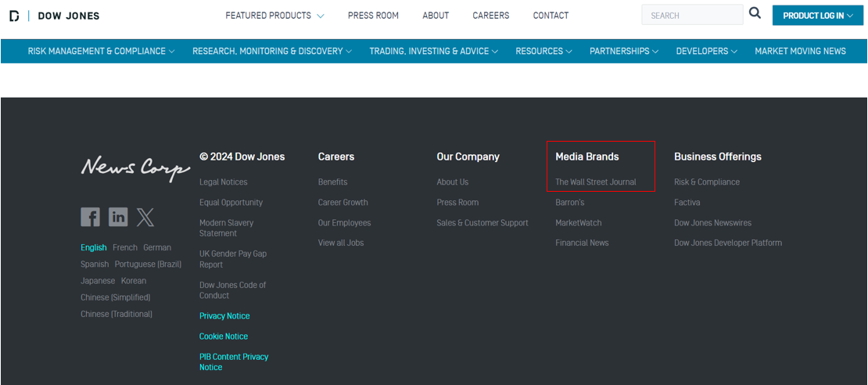The width and height of the screenshot is (868, 385).
Task: Open the Press Room footer link
Action: pos(457,202)
